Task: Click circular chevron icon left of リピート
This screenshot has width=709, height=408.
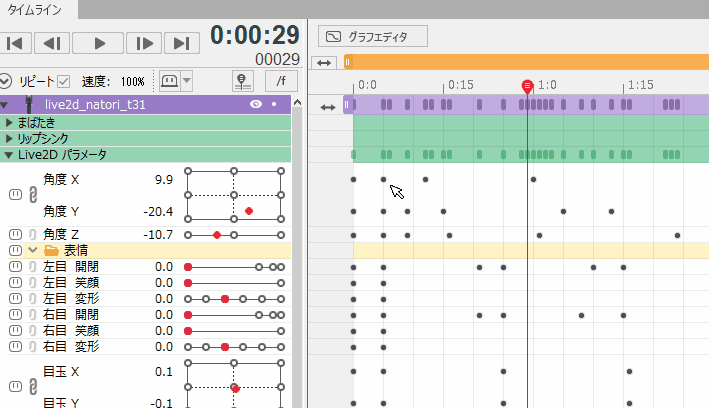Action: (x=5, y=81)
